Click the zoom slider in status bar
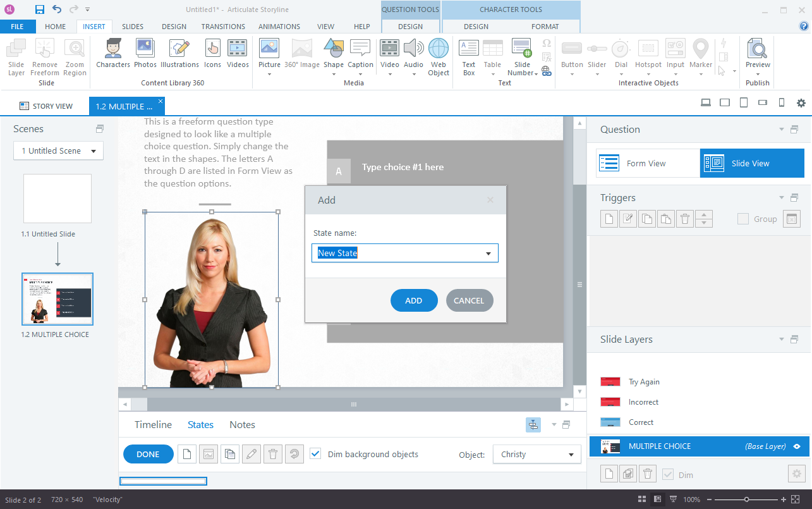 (x=746, y=500)
